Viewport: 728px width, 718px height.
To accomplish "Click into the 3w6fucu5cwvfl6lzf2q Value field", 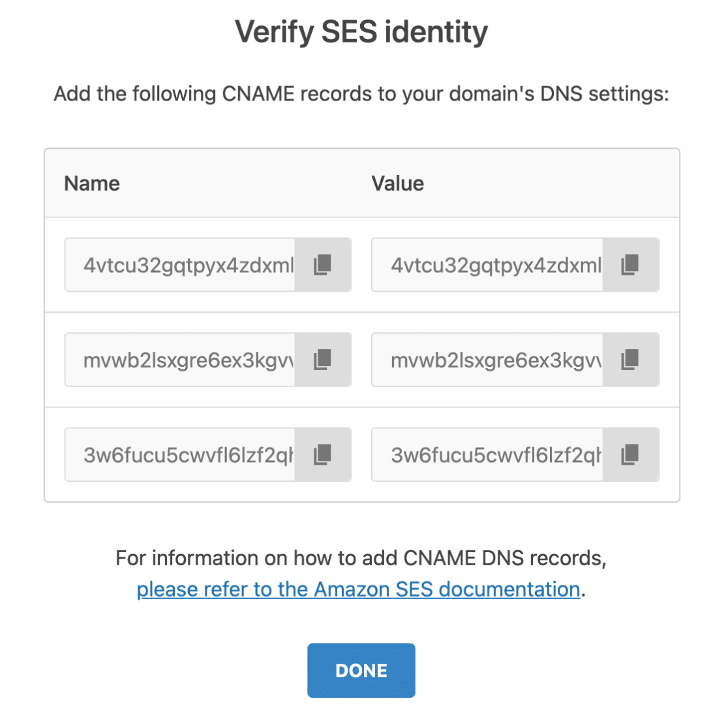I will click(x=487, y=454).
